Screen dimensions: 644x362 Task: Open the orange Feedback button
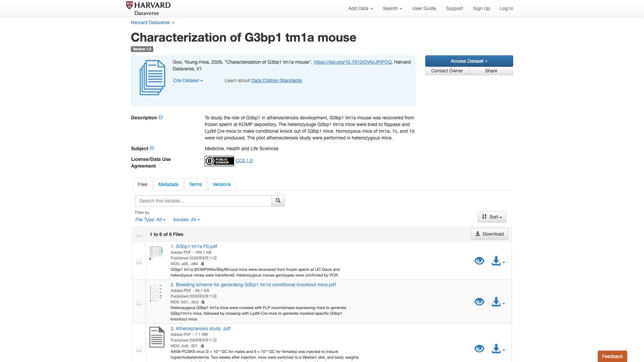tap(612, 356)
